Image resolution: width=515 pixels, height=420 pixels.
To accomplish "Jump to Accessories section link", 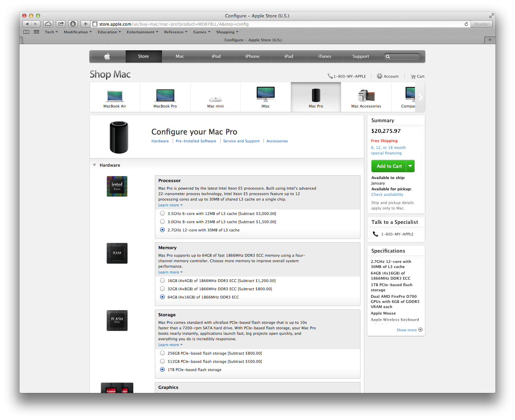I will coord(277,141).
